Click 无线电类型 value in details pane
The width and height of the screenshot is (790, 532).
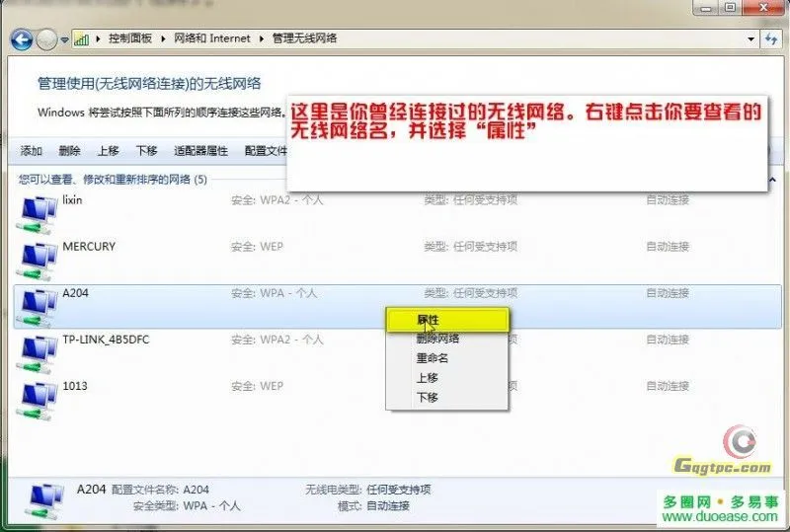(399, 490)
